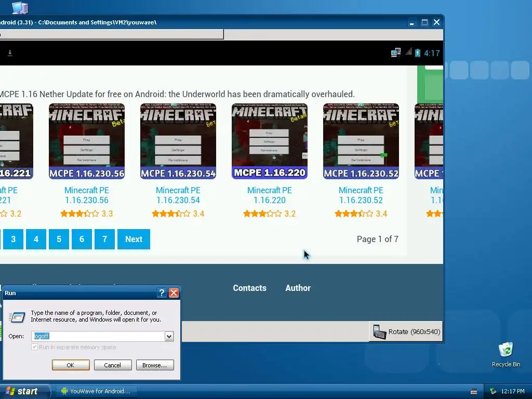Click the Android clock showing 4:17

[432, 54]
